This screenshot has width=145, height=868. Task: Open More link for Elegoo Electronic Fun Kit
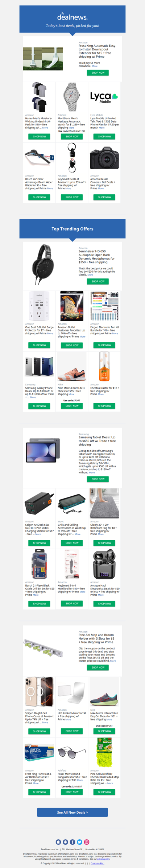(x=115, y=334)
